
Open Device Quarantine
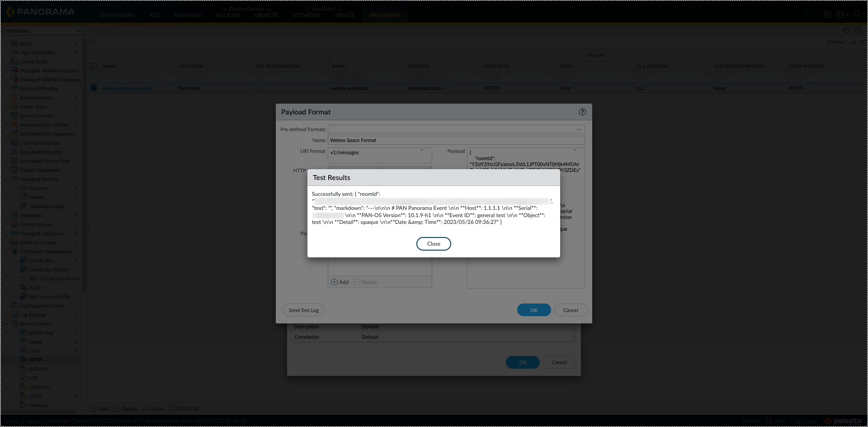point(40,170)
